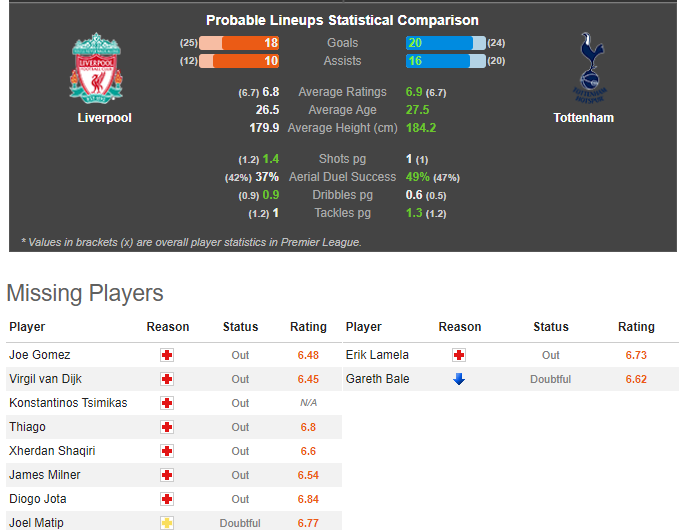Click Xherdan Shaqiri's injury icon
The height and width of the screenshot is (530, 682).
pyautogui.click(x=167, y=451)
